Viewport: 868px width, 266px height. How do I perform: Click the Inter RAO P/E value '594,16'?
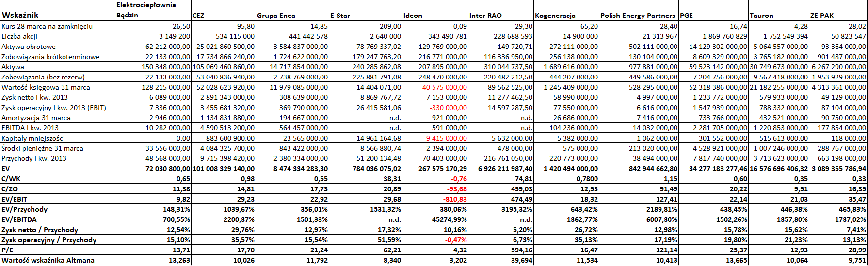tap(522, 250)
